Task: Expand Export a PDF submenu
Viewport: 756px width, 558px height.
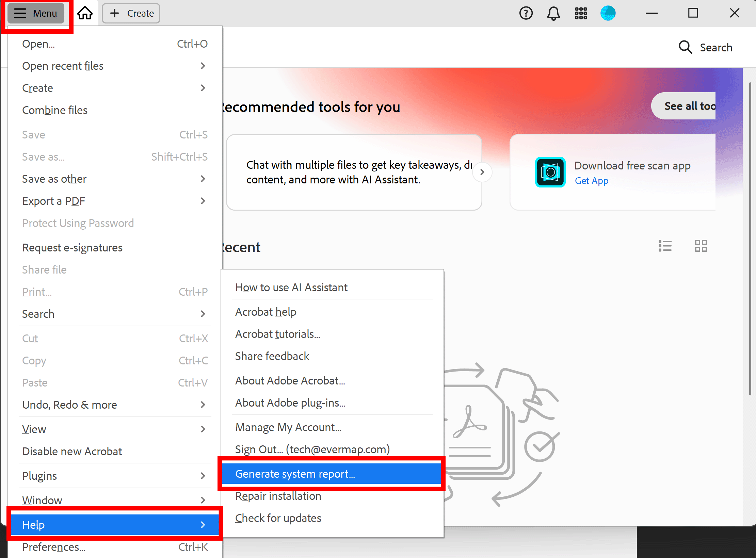Action: (x=115, y=201)
